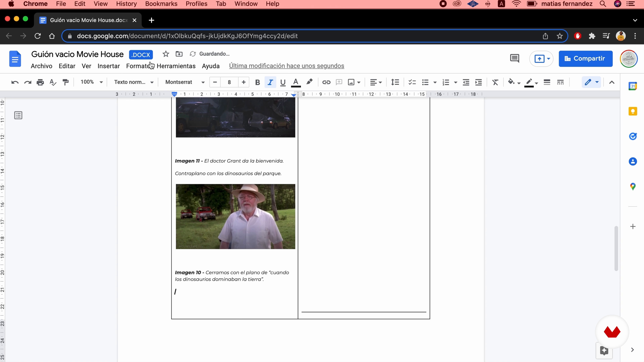This screenshot has height=362, width=644.
Task: Change border width
Action: (547, 82)
